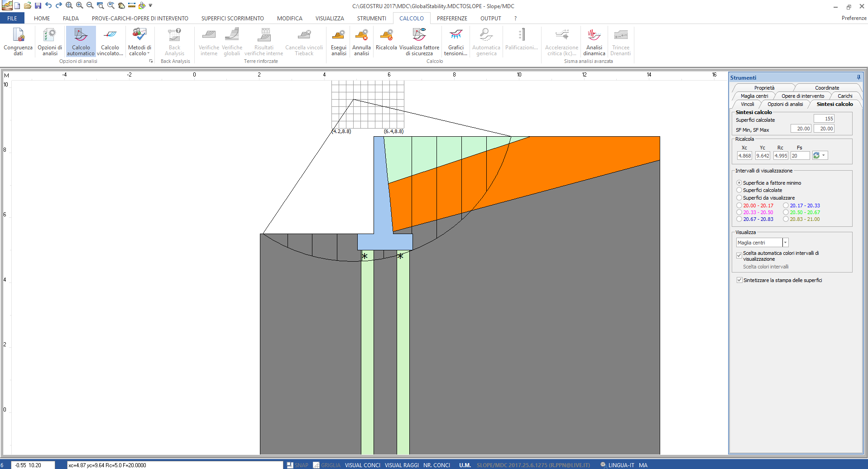Zoom to fit all extents
Screen dimensions: 868x469
(69, 5)
